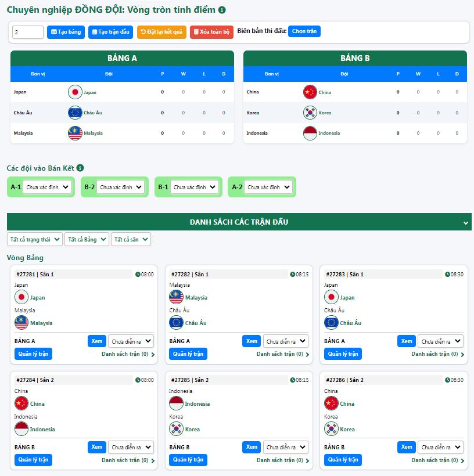Open the B-2 semifinal team dropdown
This screenshot has width=474, height=476.
(121, 187)
